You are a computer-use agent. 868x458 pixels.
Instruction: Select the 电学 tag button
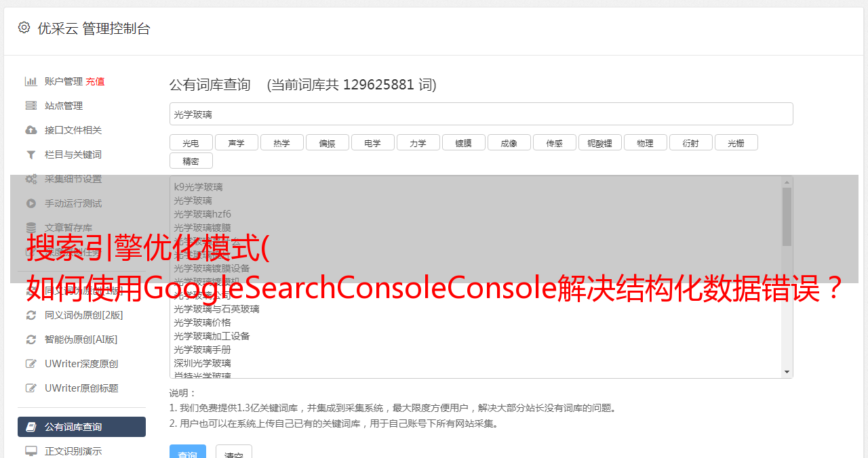(x=372, y=142)
